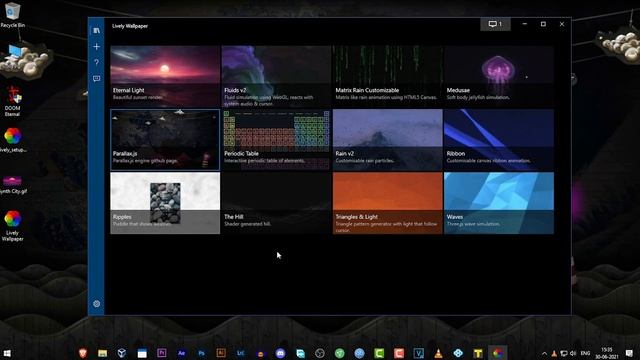
Task: Open the volume speaker tray icon
Action: click(x=573, y=353)
